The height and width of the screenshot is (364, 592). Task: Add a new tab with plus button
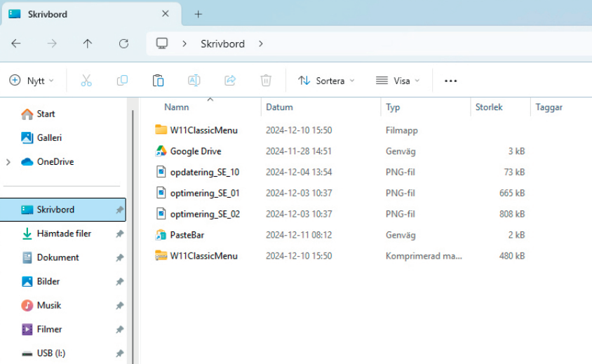pyautogui.click(x=199, y=14)
